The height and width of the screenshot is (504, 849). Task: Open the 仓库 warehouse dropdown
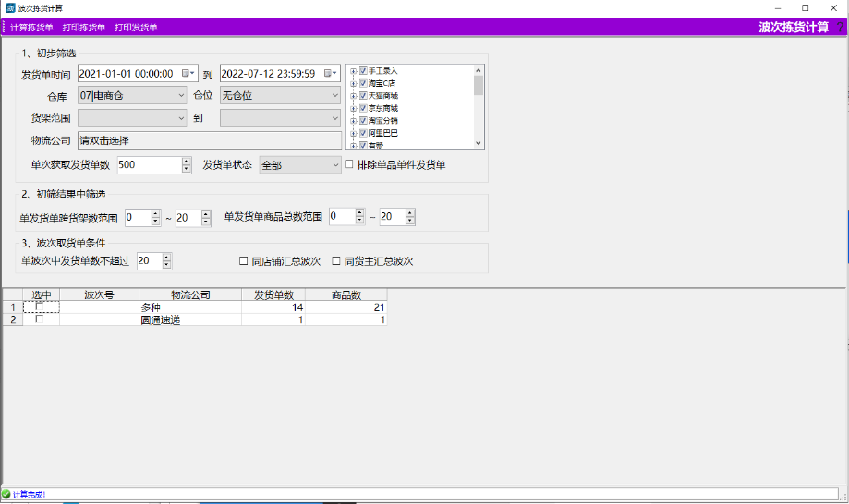180,95
